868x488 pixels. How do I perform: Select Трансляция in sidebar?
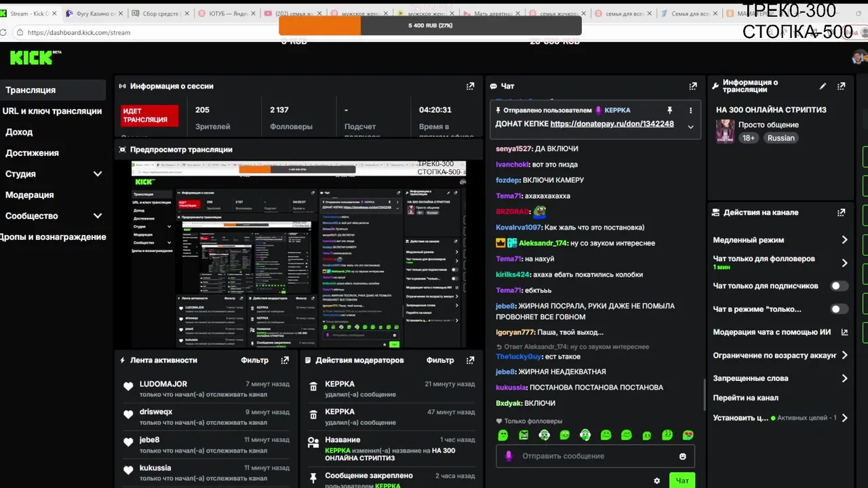[53, 89]
